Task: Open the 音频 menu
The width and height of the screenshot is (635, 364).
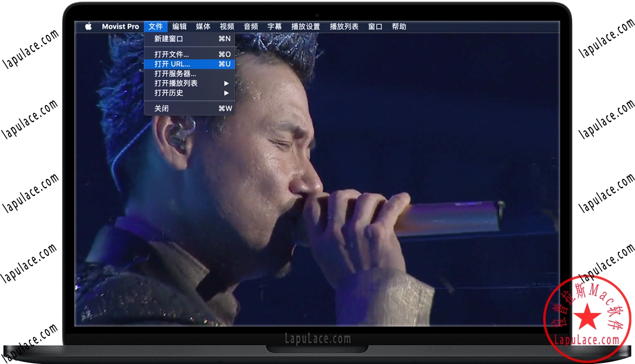Action: point(251,27)
